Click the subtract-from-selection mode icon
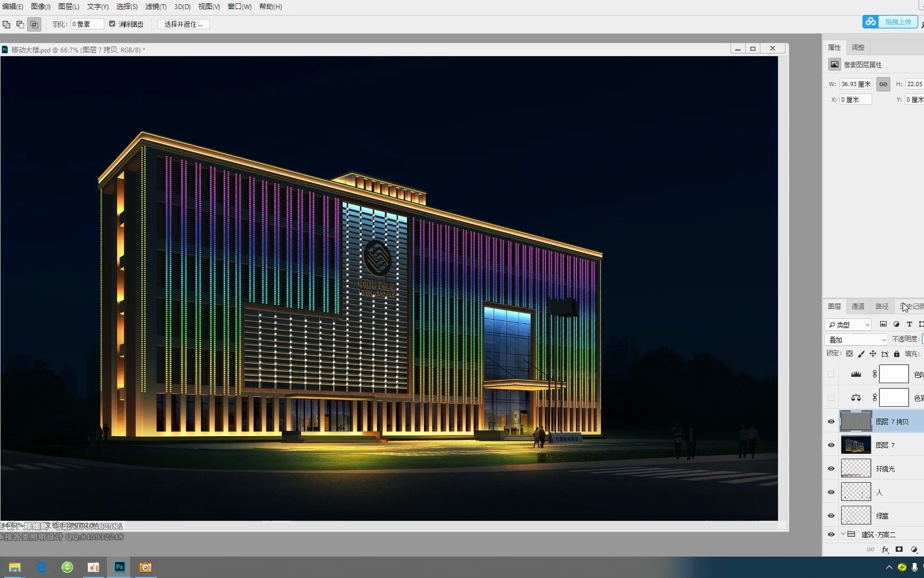The width and height of the screenshot is (924, 578). click(20, 24)
